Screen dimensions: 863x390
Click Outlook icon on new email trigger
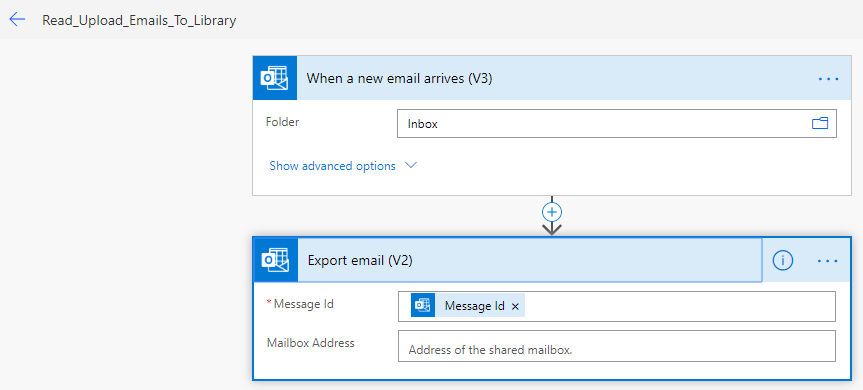(275, 78)
